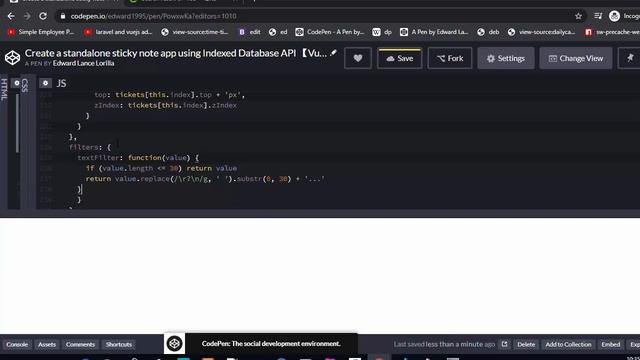The image size is (640, 360).
Task: Fork this pen
Action: coord(450,58)
